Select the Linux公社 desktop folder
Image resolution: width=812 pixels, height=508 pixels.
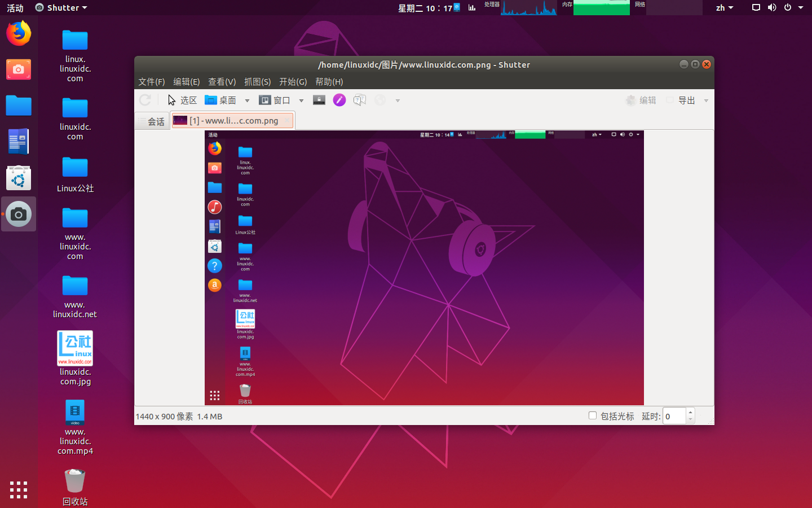[75, 174]
